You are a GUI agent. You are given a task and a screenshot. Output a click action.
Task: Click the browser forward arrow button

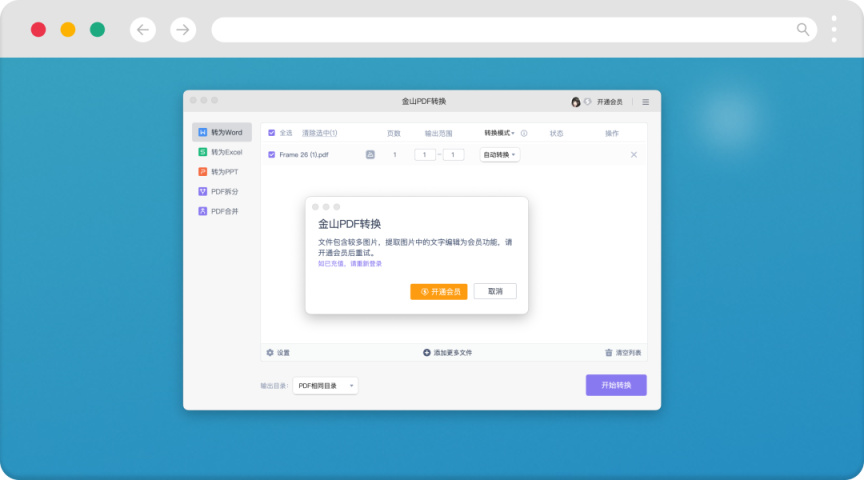coord(183,30)
